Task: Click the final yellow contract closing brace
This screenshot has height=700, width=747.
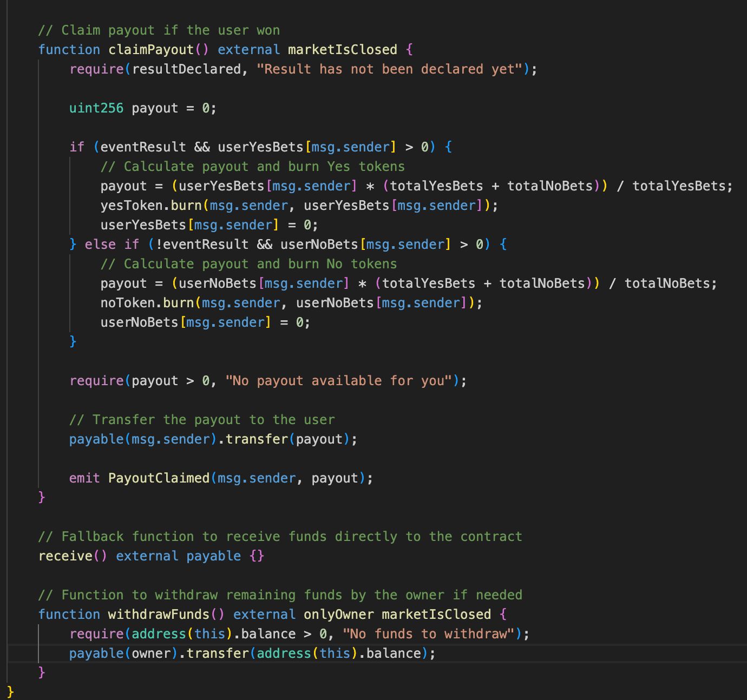Action: click(10, 692)
